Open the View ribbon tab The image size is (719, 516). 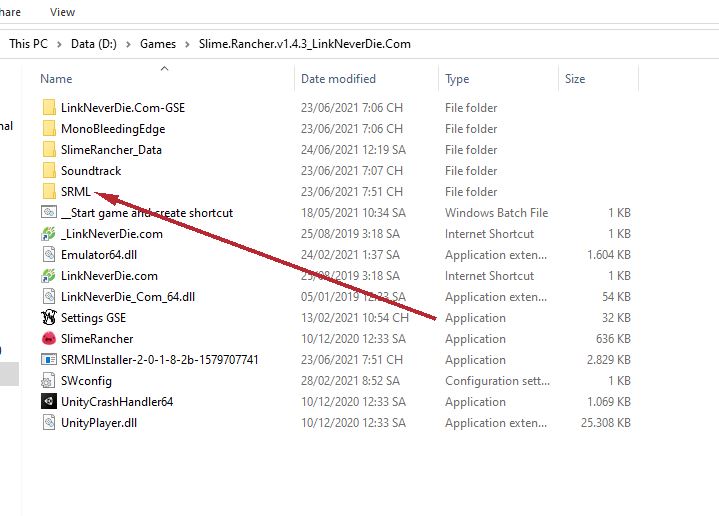coord(62,12)
